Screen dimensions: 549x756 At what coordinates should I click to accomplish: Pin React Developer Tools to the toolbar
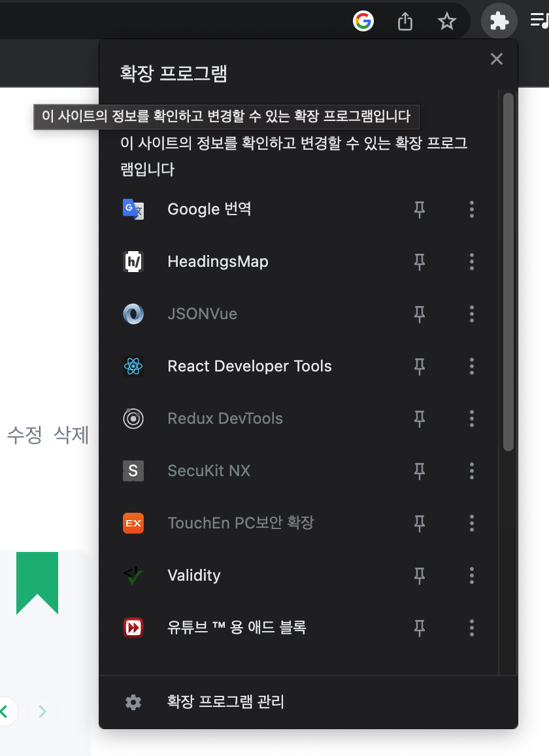click(x=420, y=366)
